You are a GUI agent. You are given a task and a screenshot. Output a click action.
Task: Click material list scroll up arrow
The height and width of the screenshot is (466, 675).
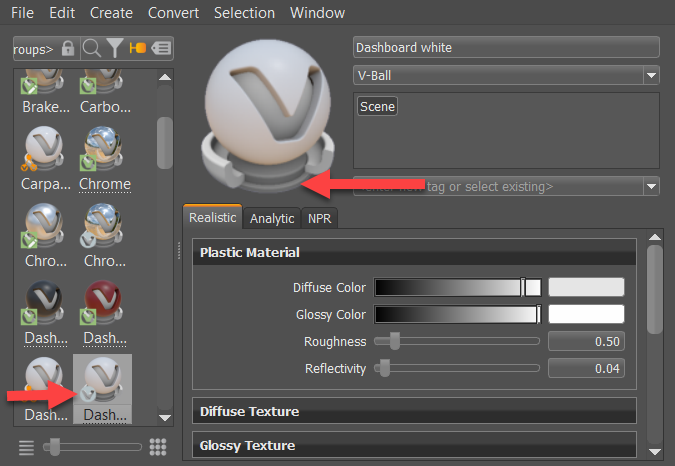[164, 77]
